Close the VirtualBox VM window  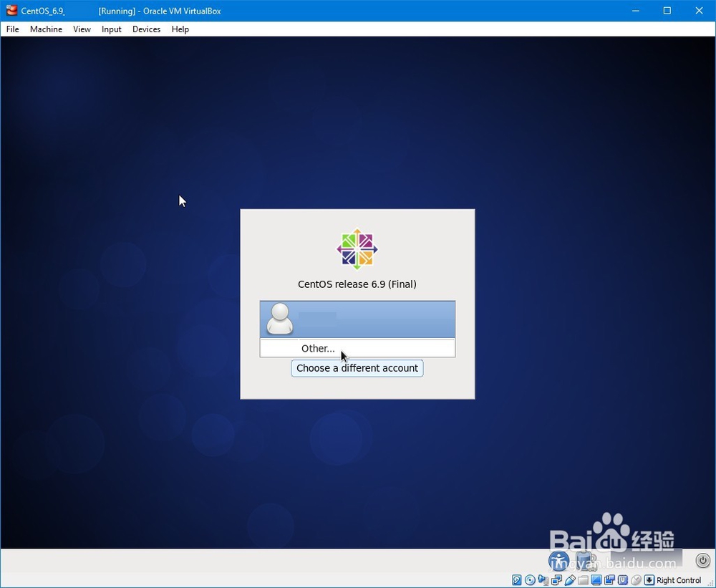tap(699, 11)
